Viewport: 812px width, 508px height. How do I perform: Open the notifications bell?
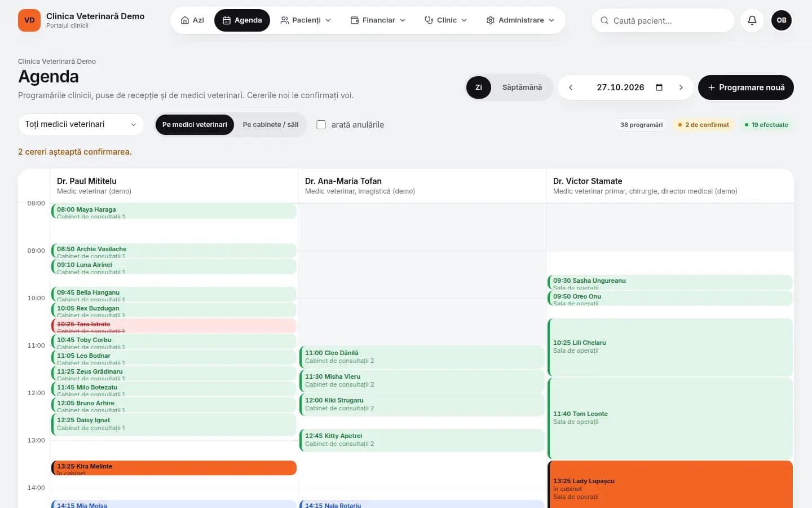point(752,20)
